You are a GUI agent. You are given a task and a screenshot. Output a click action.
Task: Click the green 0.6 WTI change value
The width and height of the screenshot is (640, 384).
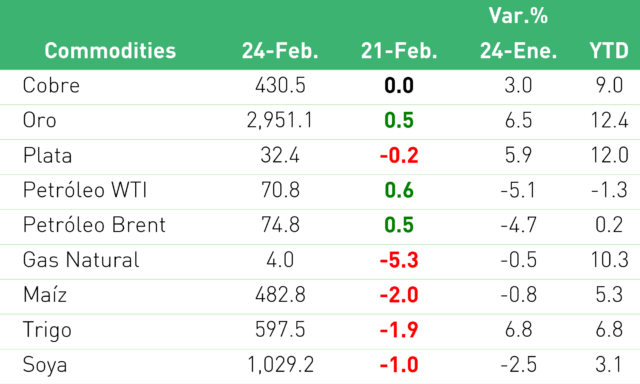399,190
